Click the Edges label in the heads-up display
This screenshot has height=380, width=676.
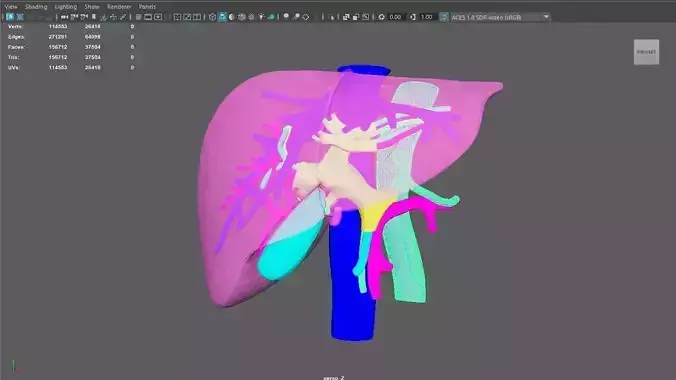16,37
